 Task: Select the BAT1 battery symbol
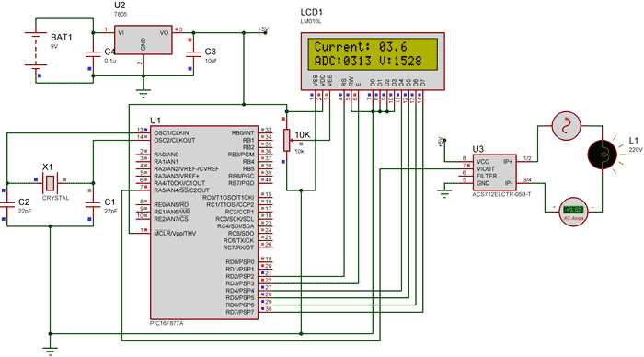click(x=36, y=51)
